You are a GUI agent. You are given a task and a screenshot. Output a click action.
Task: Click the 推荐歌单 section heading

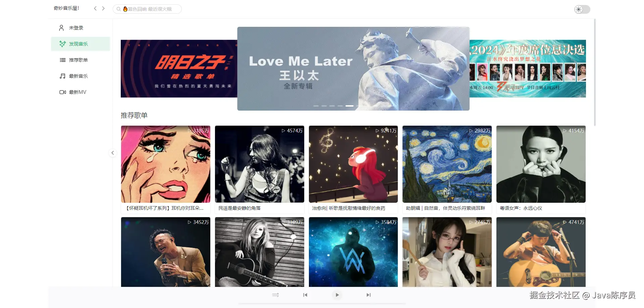tap(134, 115)
